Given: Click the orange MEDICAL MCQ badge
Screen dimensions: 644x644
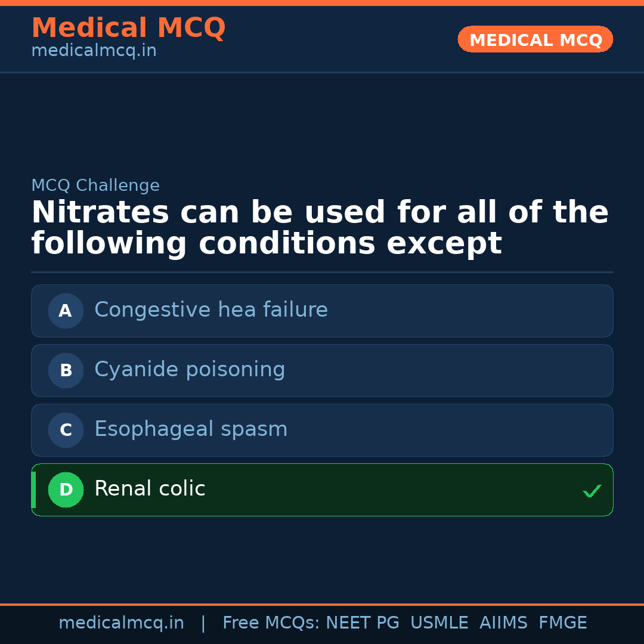Looking at the screenshot, I should [x=535, y=40].
